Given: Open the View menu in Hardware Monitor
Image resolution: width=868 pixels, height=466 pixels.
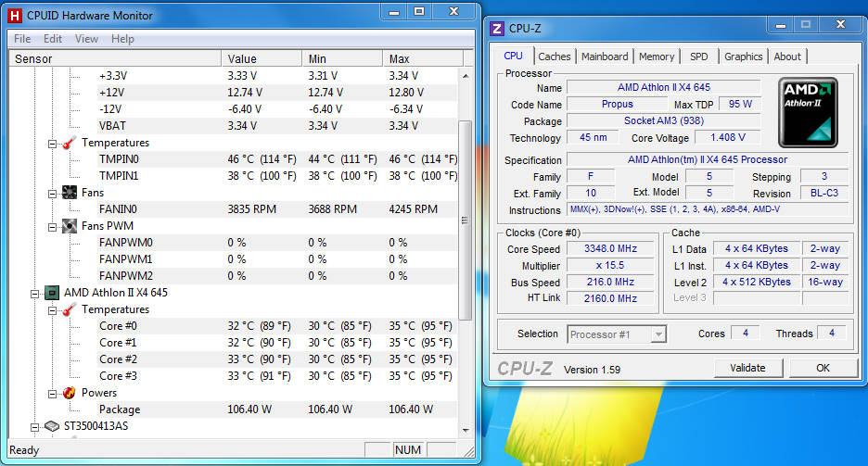Looking at the screenshot, I should point(86,39).
